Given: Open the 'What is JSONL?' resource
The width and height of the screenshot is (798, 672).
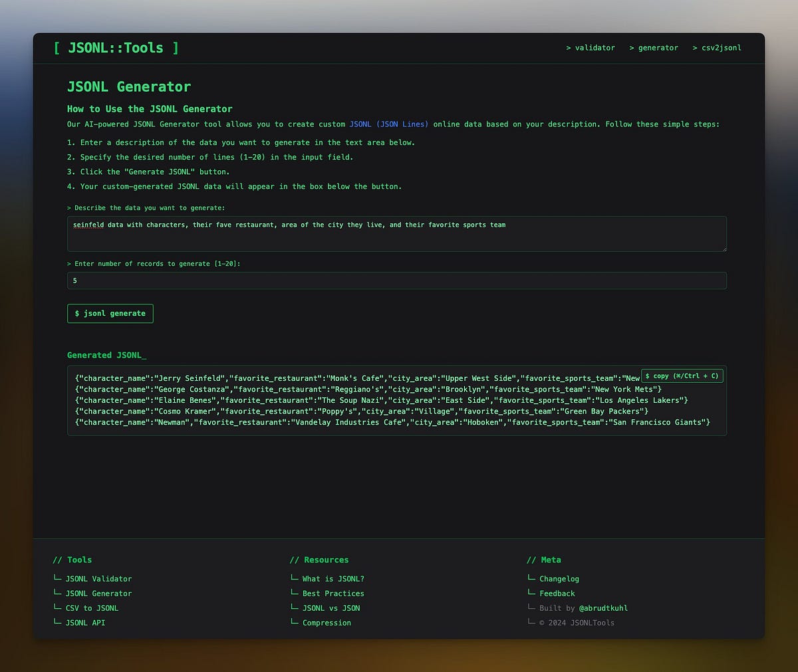Looking at the screenshot, I should (x=333, y=578).
